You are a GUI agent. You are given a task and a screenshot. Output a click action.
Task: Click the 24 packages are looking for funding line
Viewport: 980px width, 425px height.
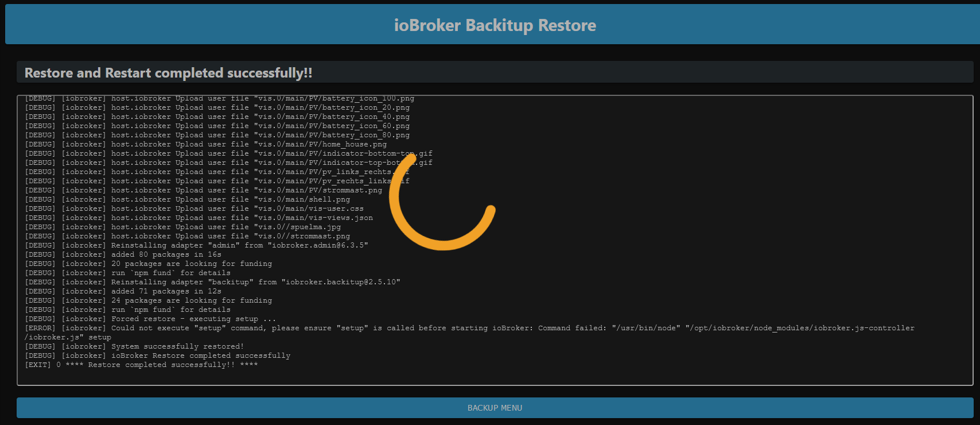[x=148, y=300]
